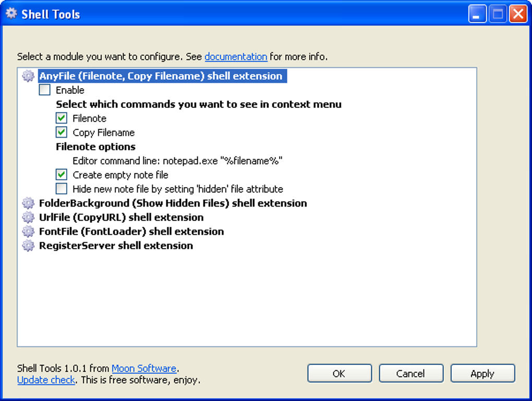Click the RegisterServer module gear icon
Image resolution: width=532 pixels, height=401 pixels.
tap(28, 246)
